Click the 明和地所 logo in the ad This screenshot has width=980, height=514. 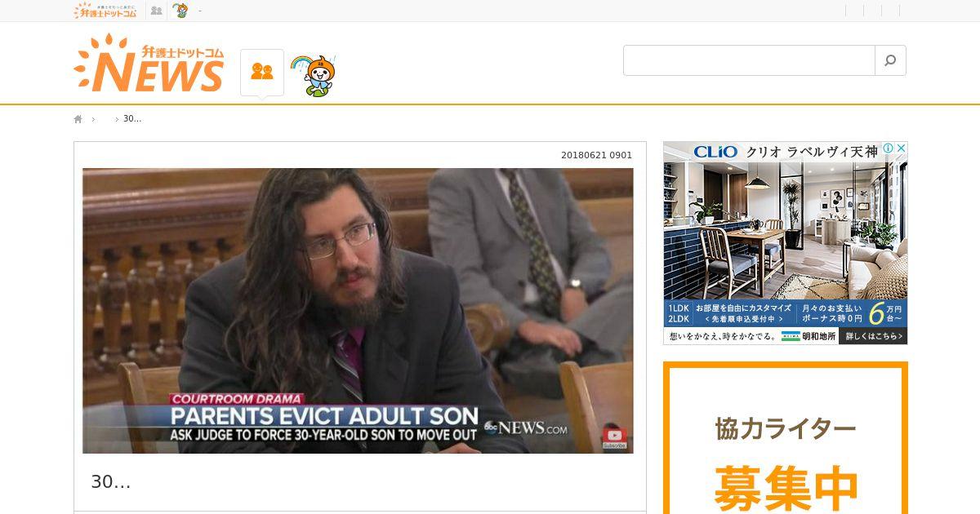point(808,336)
